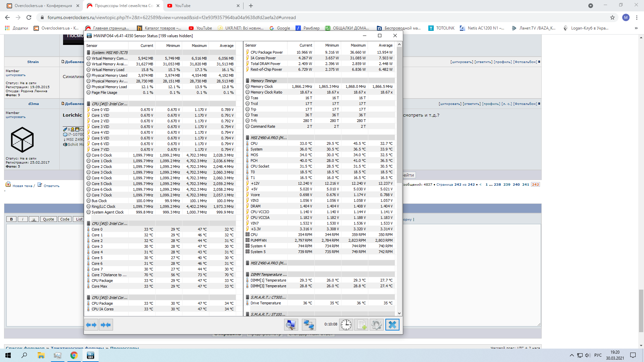Click the expand columns arrows button
This screenshot has height=362, width=644.
(91, 325)
